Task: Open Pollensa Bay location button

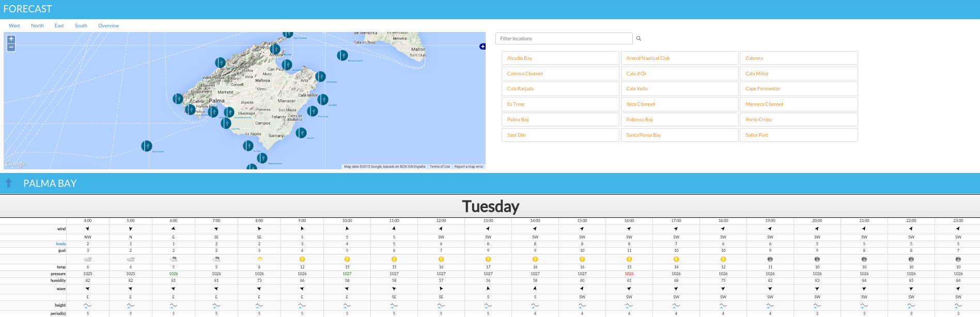Action: point(680,120)
